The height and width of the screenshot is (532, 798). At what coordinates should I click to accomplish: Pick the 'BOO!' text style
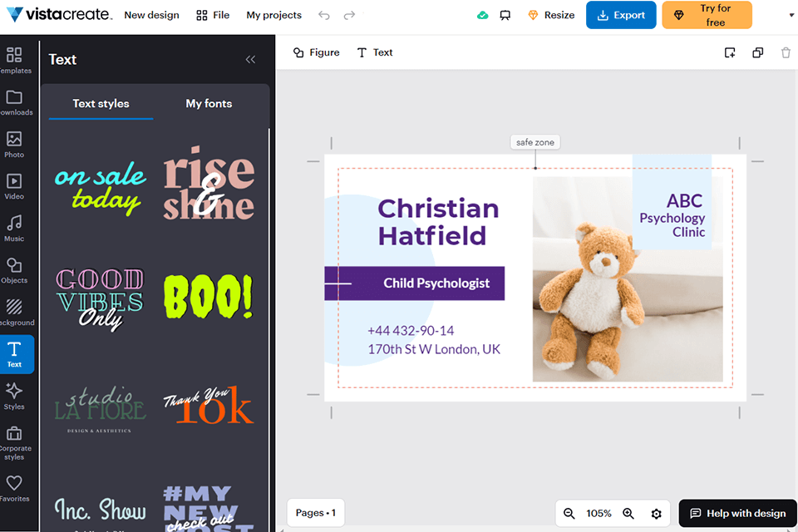pos(208,297)
